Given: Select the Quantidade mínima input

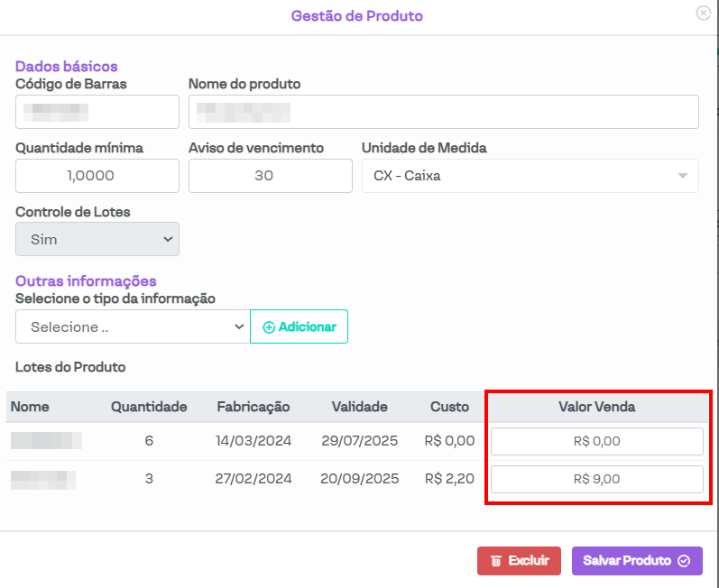Looking at the screenshot, I should (x=97, y=176).
